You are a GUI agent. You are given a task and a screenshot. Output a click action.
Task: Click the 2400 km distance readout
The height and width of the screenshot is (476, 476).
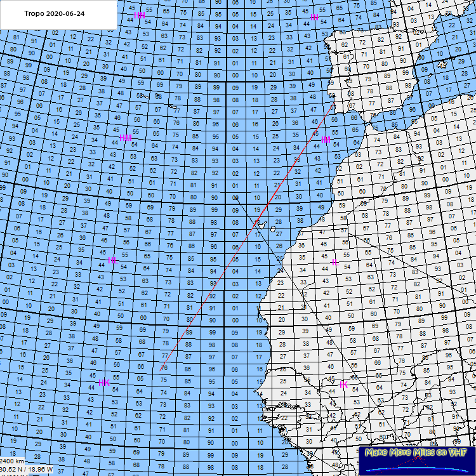[x=13, y=461]
